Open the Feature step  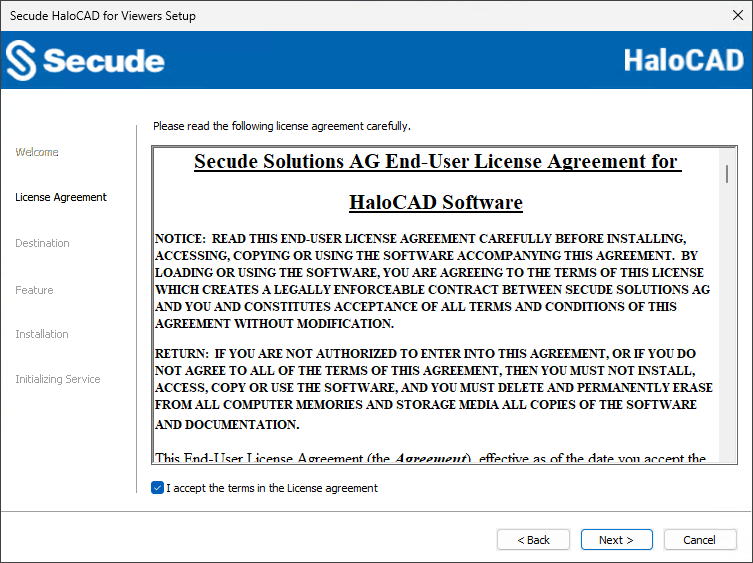[x=34, y=290]
